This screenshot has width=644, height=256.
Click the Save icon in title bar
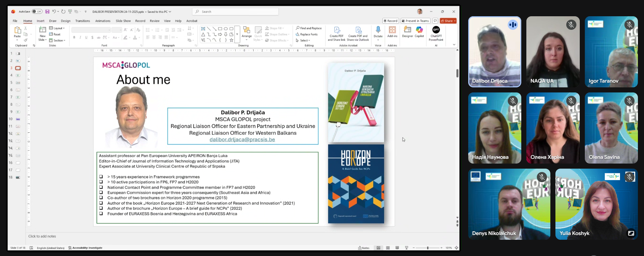47,12
